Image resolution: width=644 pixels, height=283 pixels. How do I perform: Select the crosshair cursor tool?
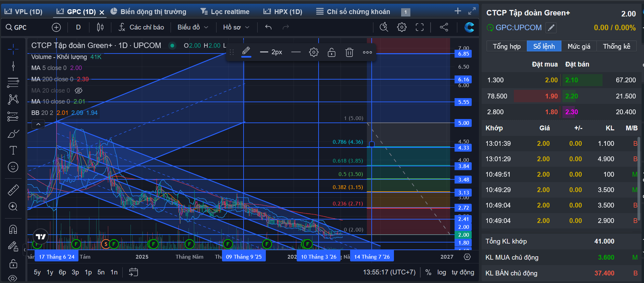point(13,49)
